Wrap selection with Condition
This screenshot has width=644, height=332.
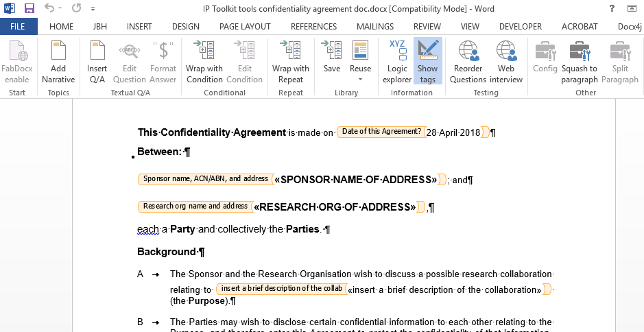[x=204, y=62]
